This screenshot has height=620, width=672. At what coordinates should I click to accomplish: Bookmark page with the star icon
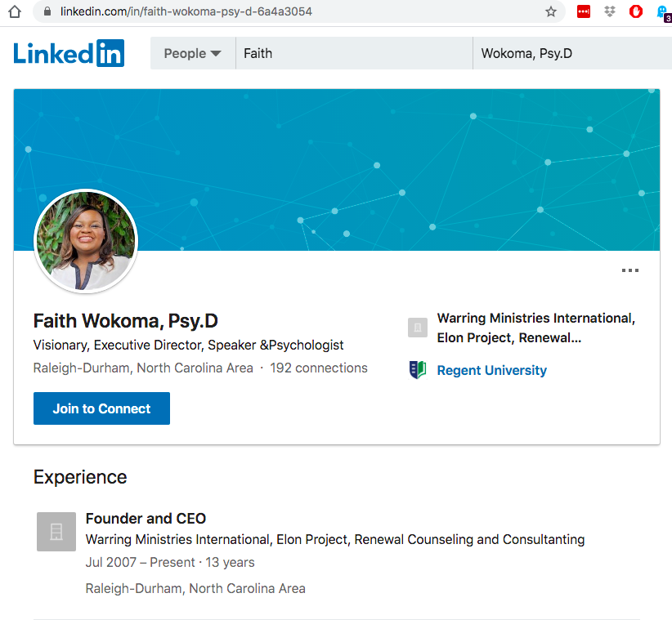[x=551, y=11]
